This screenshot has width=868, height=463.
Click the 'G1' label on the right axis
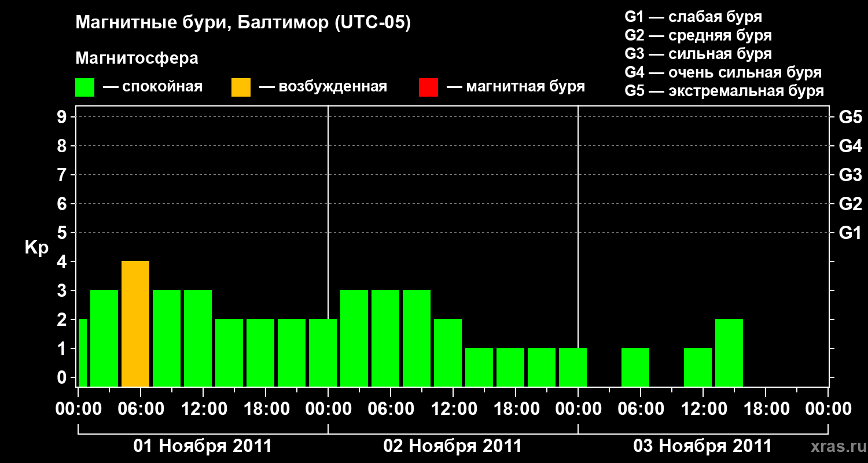(851, 233)
